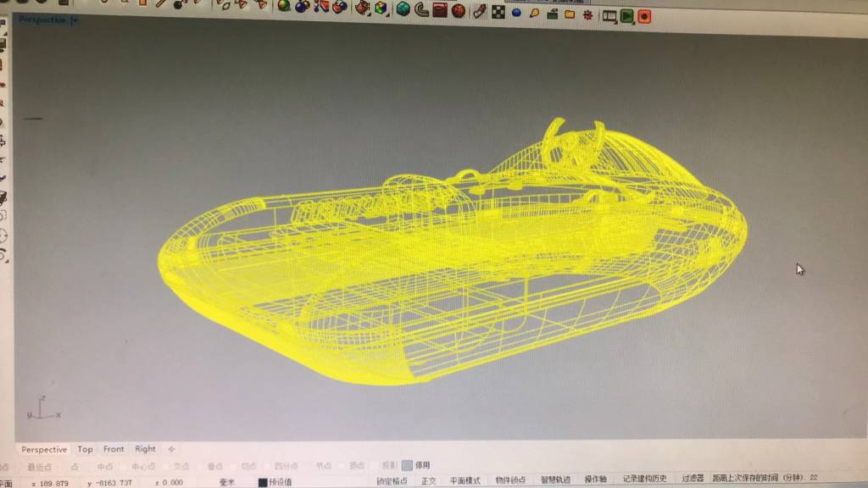
Task: Click the green play button icon
Action: [627, 16]
